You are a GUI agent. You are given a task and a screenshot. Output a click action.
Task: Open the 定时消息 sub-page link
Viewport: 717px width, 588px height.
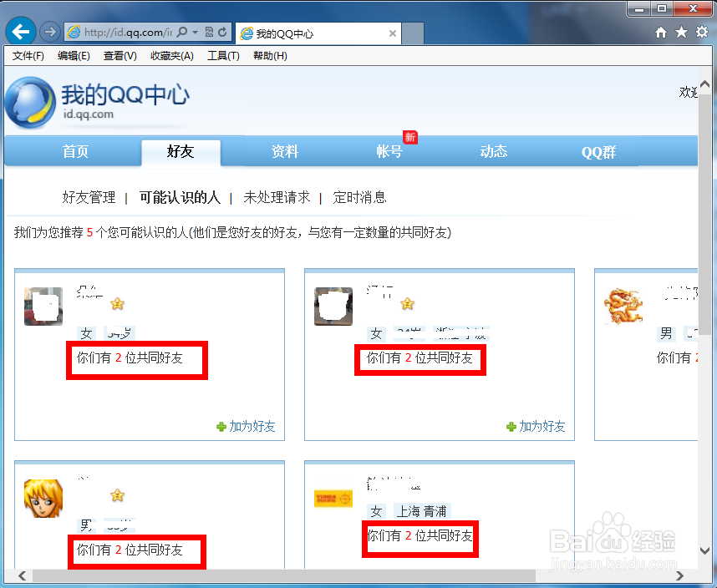pyautogui.click(x=360, y=197)
